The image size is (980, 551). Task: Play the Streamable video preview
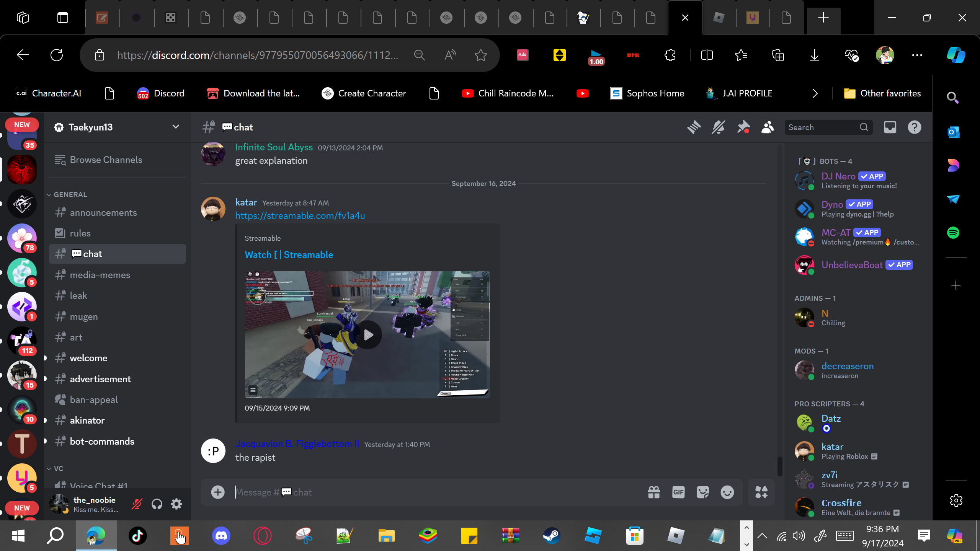[x=368, y=335]
